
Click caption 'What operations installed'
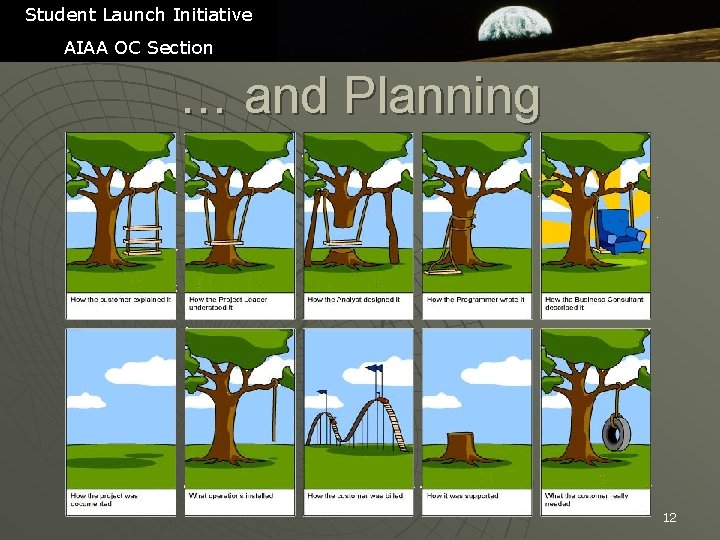point(231,496)
